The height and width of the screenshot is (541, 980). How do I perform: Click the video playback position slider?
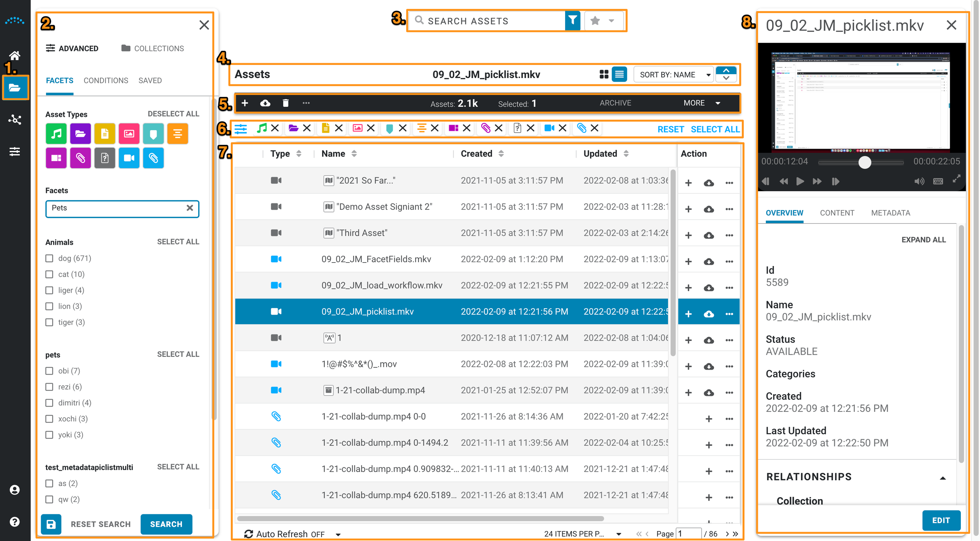(x=864, y=162)
